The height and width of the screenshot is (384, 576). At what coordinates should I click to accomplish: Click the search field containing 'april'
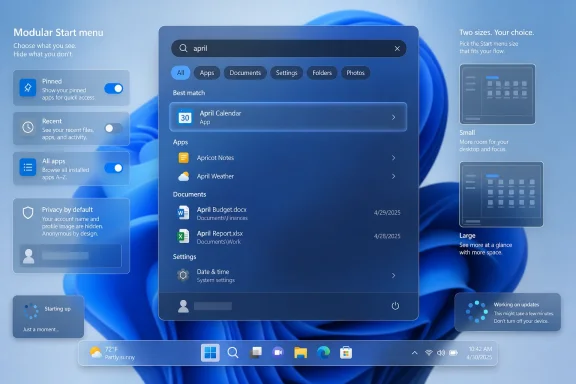289,49
